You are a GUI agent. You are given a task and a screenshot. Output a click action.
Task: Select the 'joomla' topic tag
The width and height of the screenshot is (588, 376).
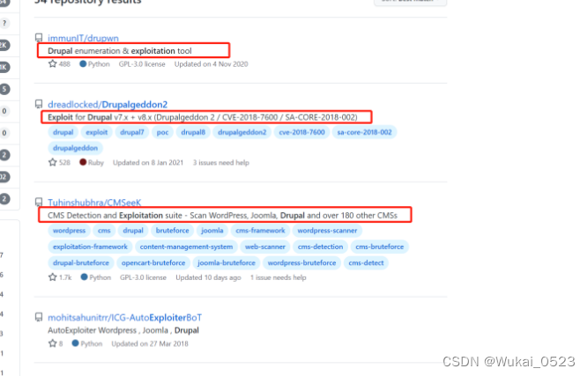[212, 231]
